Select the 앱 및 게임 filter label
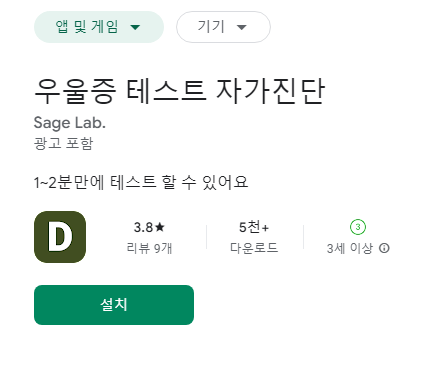Screen dimensions: 446x389 point(87,27)
